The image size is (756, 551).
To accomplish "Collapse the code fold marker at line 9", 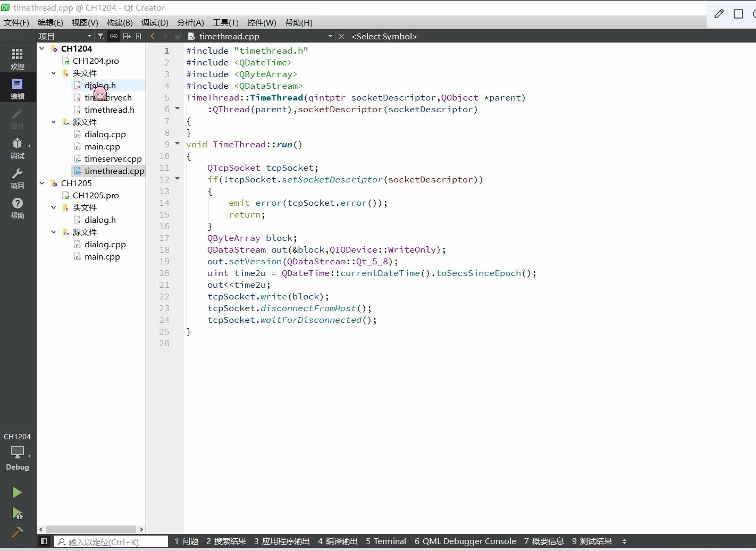I will coord(177,144).
